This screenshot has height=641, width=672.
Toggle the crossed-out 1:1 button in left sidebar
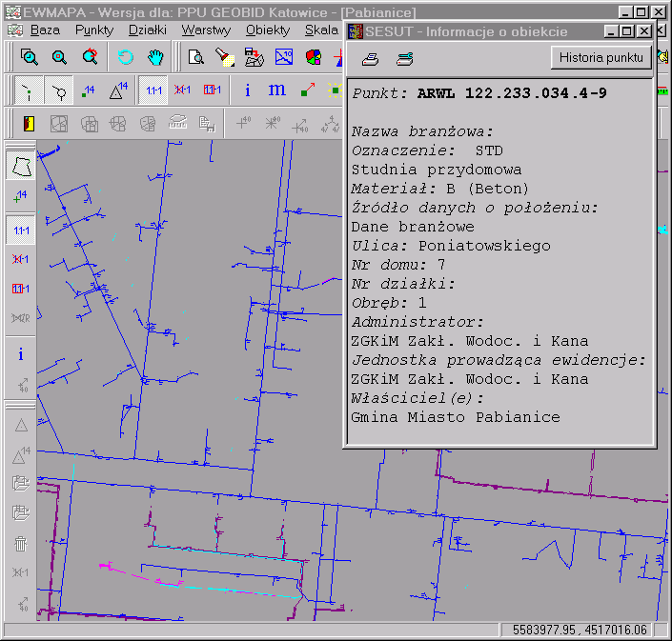click(x=21, y=259)
